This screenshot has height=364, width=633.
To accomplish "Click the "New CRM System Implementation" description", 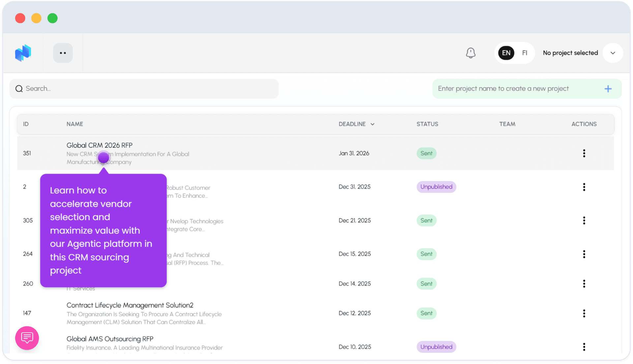I will tap(128, 158).
